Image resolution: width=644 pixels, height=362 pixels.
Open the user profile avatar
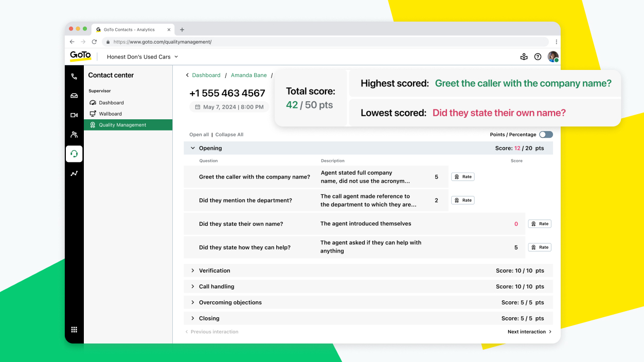552,57
